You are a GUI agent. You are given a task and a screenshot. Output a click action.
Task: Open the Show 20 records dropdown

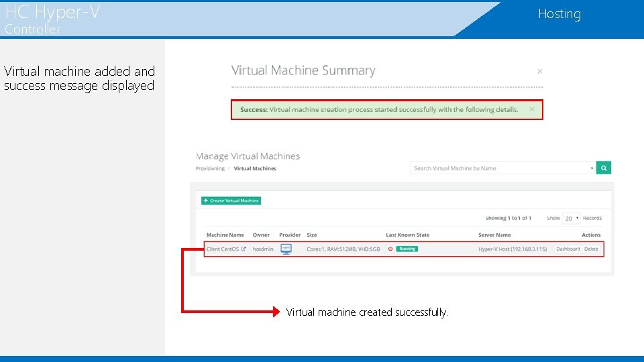(x=571, y=219)
